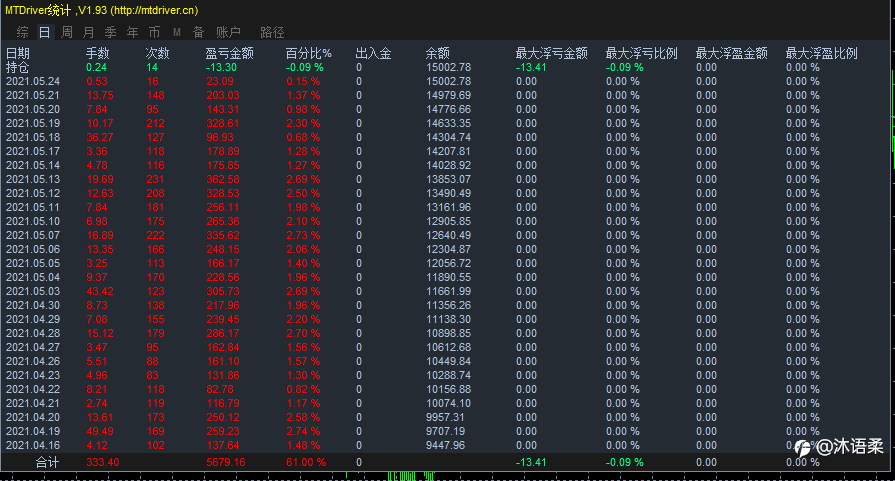This screenshot has width=895, height=481.
Task: Click the percentage 2.74 %
Action: 303,431
